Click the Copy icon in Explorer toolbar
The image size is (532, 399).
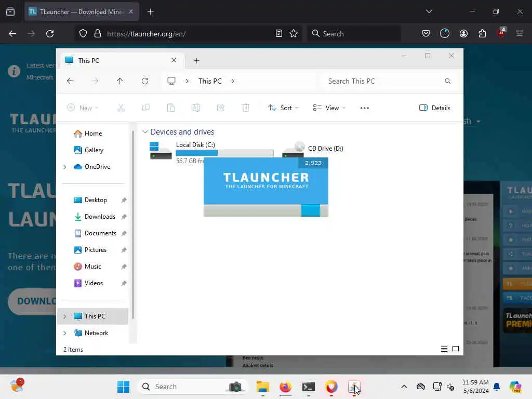(x=146, y=108)
